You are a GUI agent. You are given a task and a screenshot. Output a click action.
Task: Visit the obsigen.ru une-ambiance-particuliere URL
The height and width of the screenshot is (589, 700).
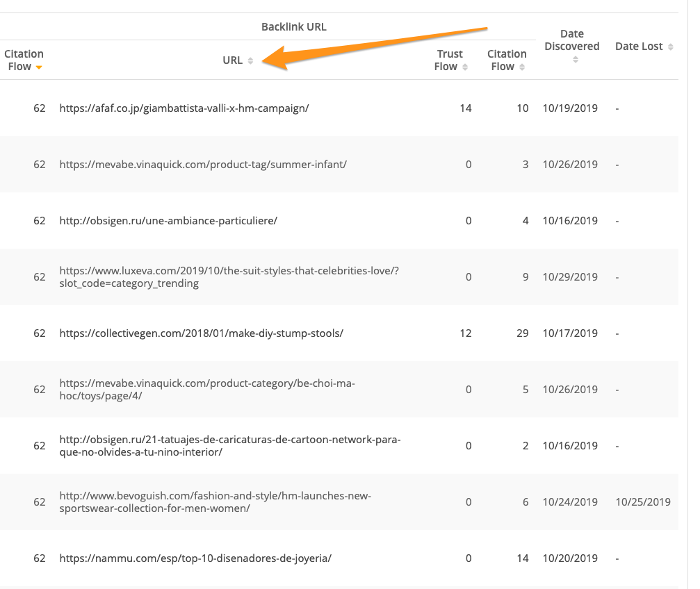coord(168,221)
